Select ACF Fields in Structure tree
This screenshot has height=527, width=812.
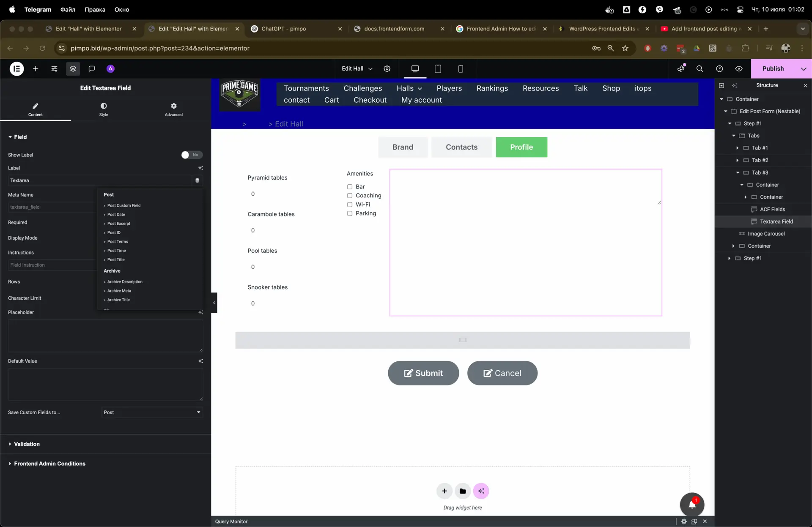(x=772, y=209)
